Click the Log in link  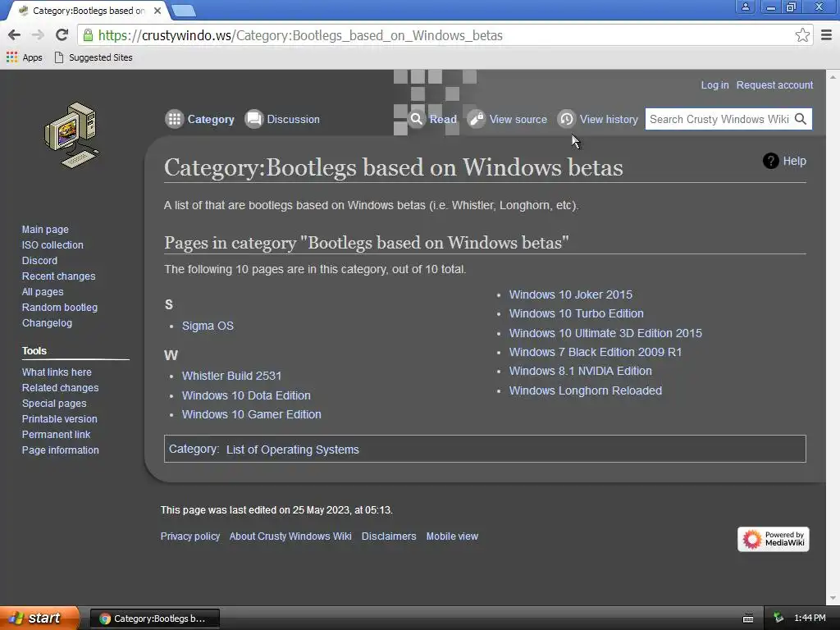(x=714, y=84)
